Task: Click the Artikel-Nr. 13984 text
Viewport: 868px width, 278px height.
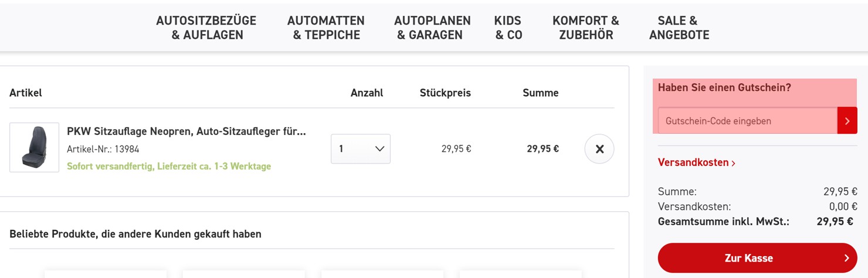Action: pos(103,149)
